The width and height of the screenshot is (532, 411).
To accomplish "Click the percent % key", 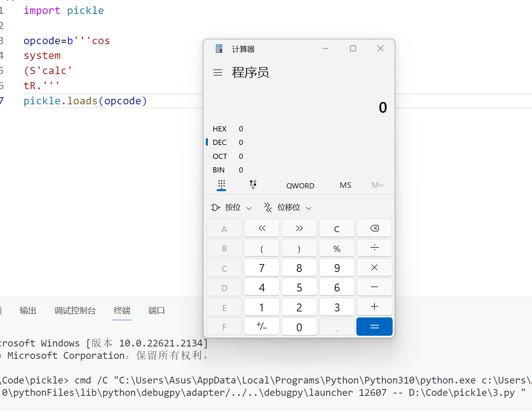I will pos(337,248).
